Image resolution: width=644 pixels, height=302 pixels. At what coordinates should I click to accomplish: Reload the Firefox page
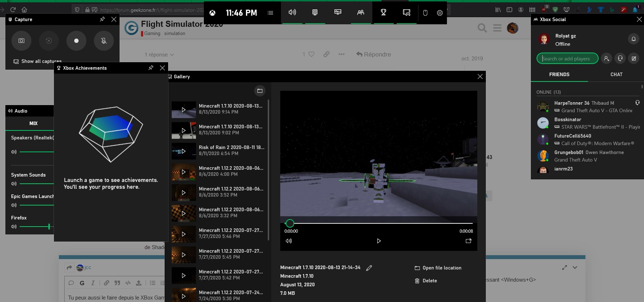13,10
